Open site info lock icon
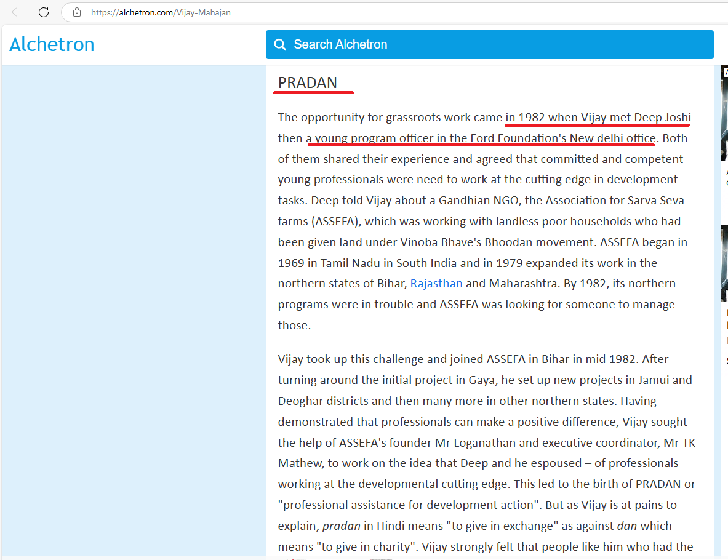The image size is (728, 560). (x=77, y=12)
